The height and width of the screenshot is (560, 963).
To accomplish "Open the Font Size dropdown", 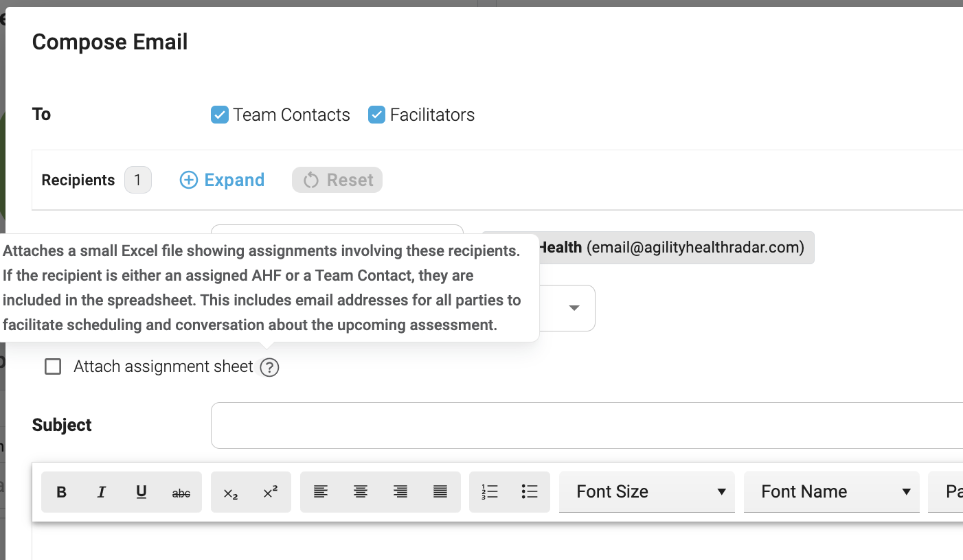I will click(647, 492).
